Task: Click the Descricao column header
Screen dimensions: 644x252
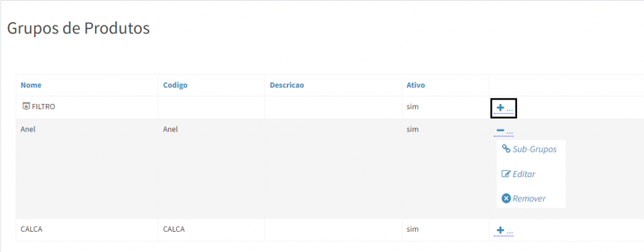Action: (287, 85)
